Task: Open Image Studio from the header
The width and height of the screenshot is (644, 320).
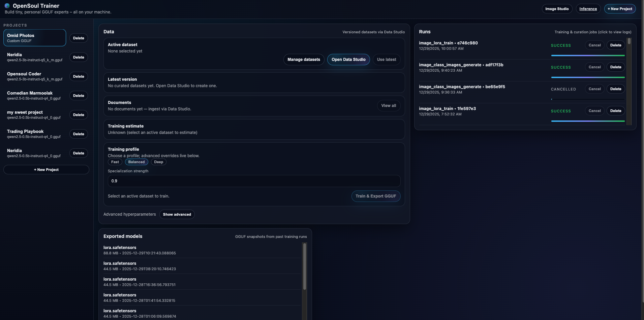Action: tap(557, 9)
